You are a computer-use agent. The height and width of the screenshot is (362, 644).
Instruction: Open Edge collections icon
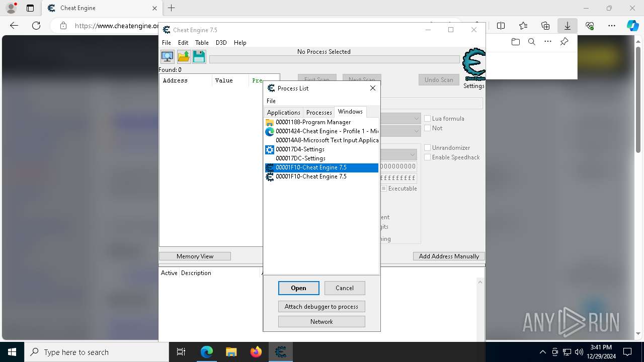point(545,26)
